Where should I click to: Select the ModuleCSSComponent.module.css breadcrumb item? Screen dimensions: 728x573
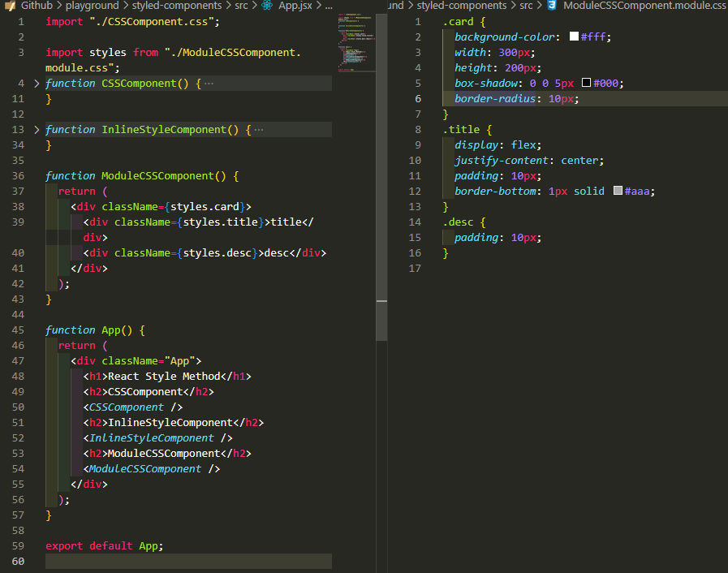pos(645,5)
